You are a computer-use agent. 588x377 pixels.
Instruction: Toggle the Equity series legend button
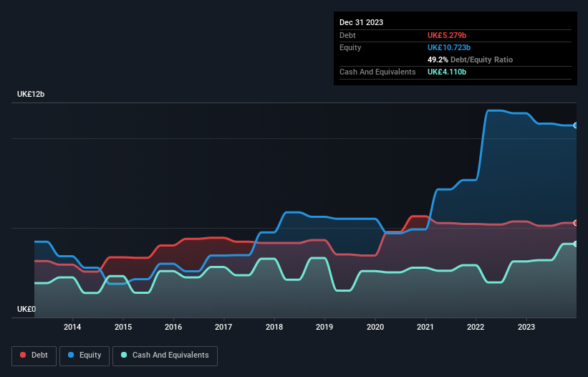click(x=85, y=355)
